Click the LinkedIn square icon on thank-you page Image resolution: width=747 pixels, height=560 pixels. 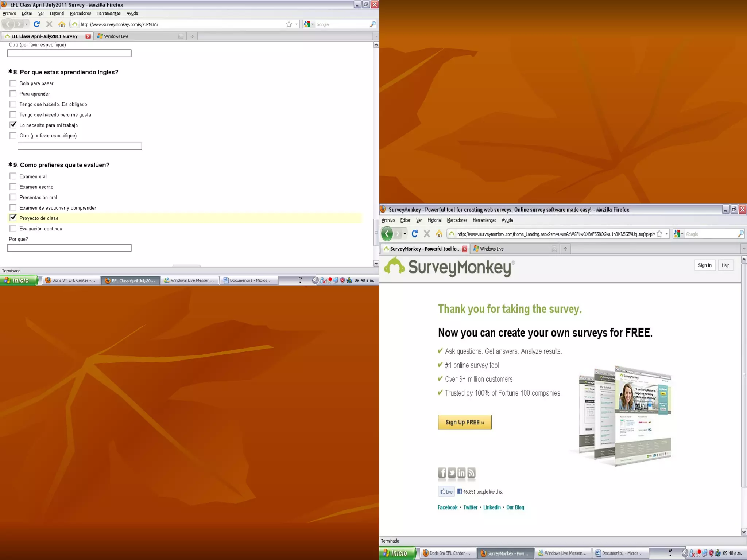461,473
